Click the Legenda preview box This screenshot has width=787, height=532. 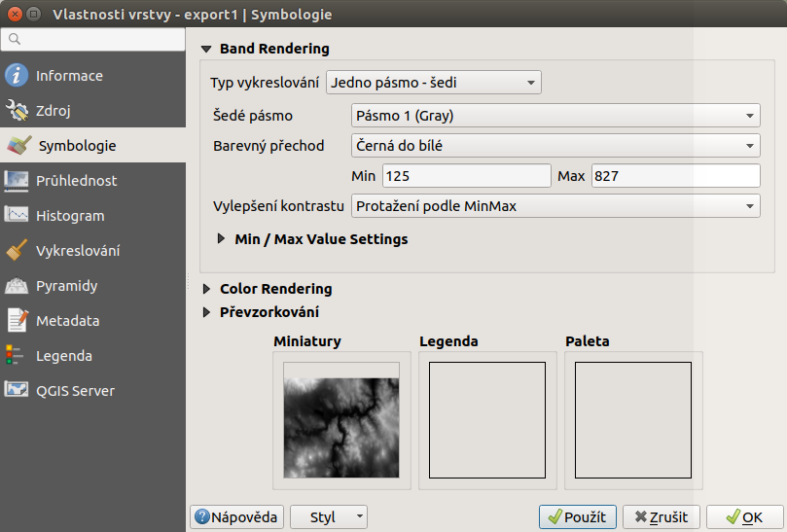[486, 420]
